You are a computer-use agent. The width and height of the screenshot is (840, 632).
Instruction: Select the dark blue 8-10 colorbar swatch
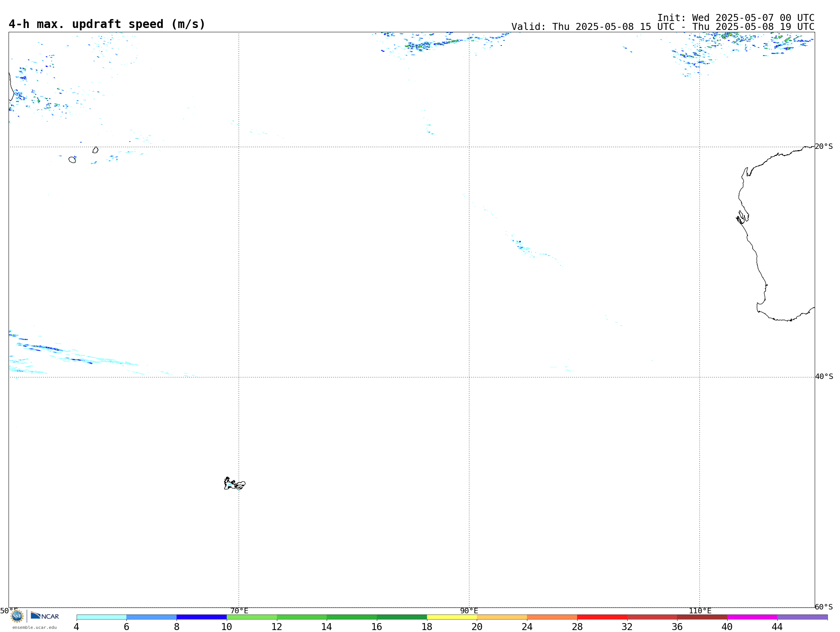point(201,617)
